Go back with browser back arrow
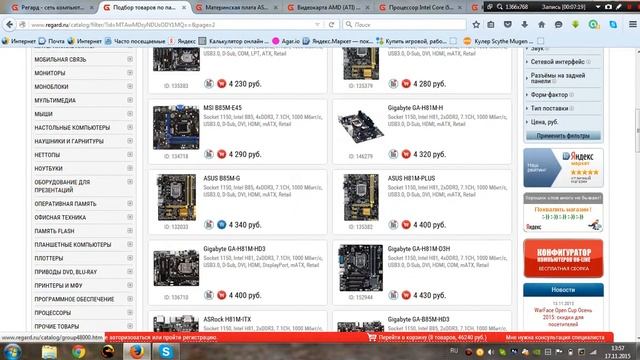Image resolution: width=640 pixels, height=360 pixels. [x=9, y=24]
